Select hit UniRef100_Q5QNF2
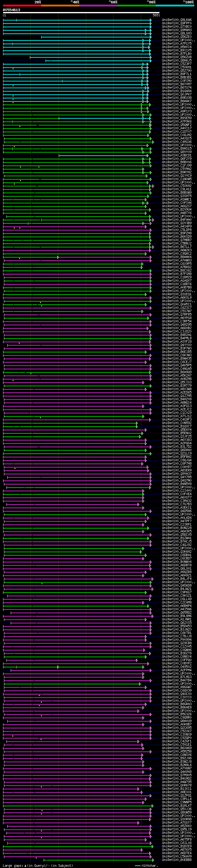 tap(177, 125)
